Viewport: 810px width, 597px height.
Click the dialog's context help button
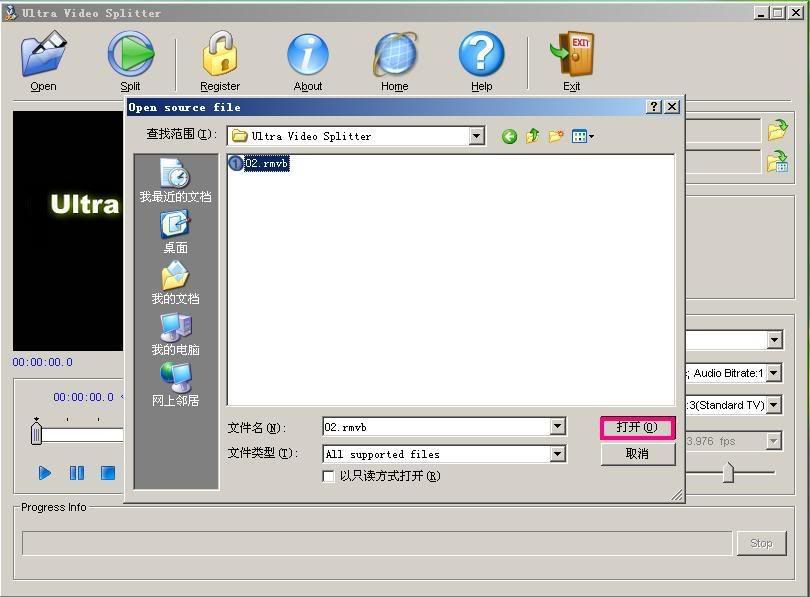point(654,107)
